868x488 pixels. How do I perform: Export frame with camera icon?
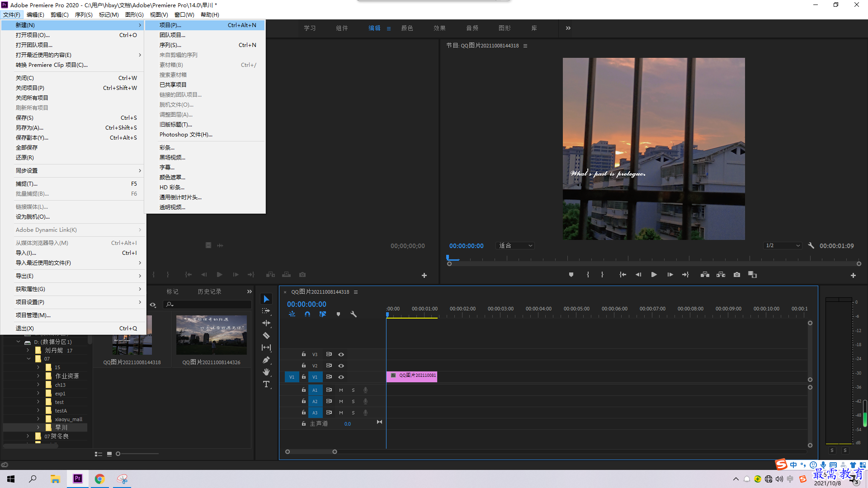pyautogui.click(x=737, y=275)
